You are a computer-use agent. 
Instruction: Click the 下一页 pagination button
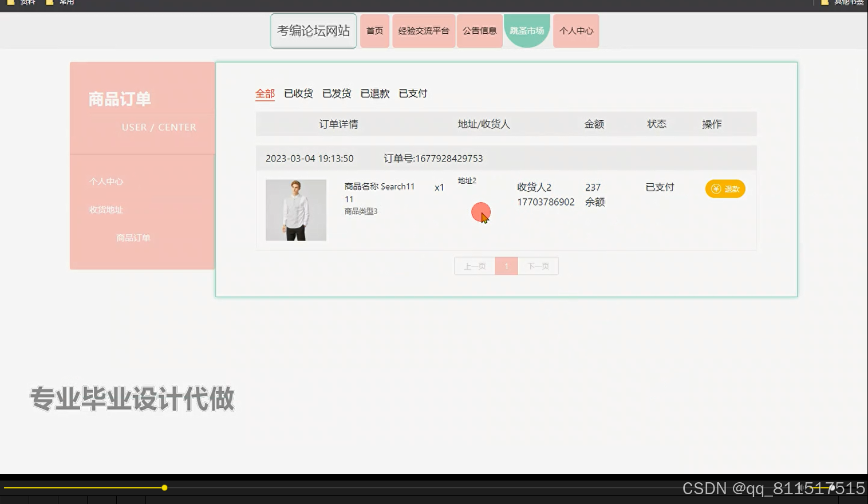point(538,266)
